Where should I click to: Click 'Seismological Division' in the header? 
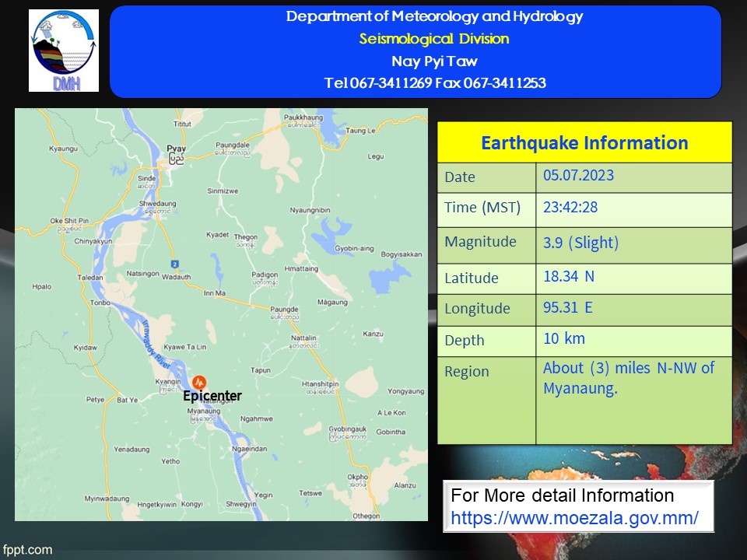434,39
